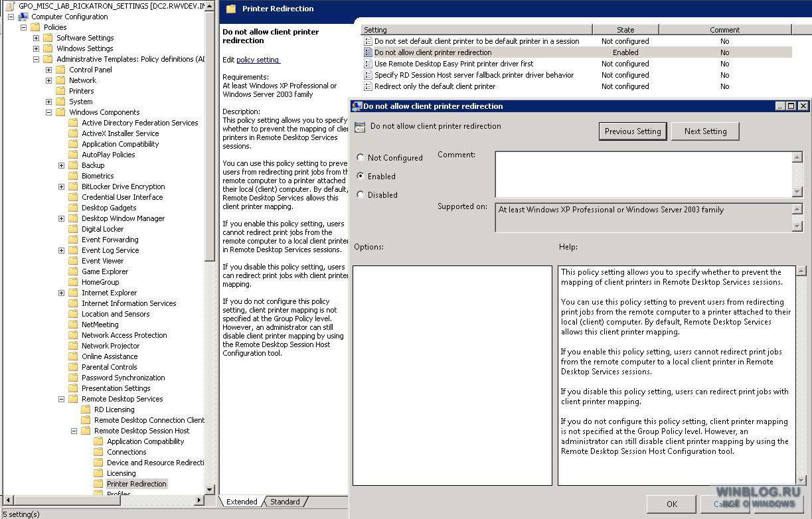The height and width of the screenshot is (519, 812).
Task: Click the Game Explorer folder icon
Action: tap(73, 271)
